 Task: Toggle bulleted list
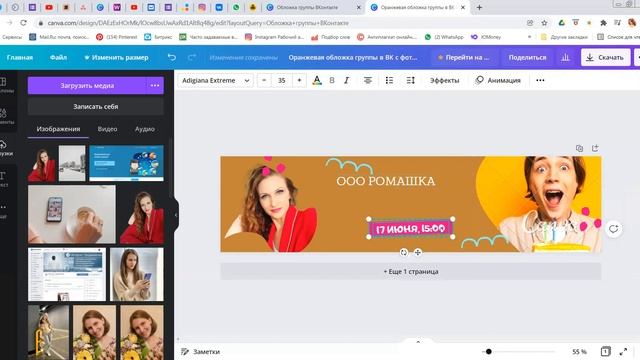[x=389, y=80]
